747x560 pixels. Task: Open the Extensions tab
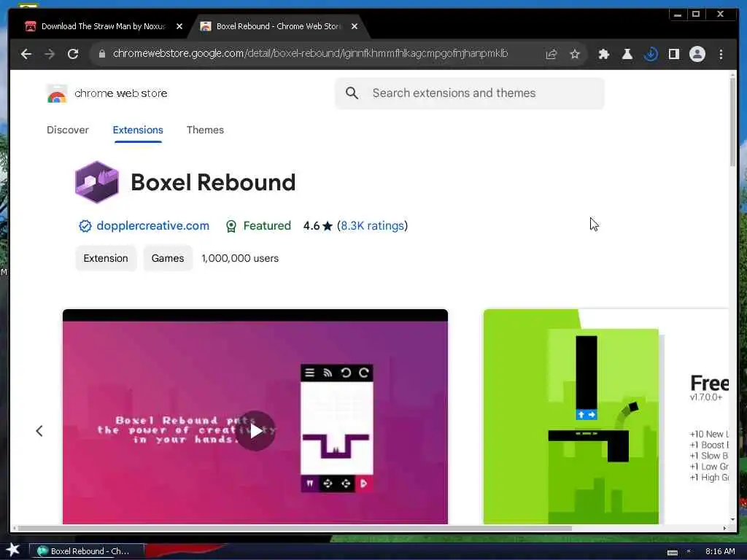(x=138, y=130)
